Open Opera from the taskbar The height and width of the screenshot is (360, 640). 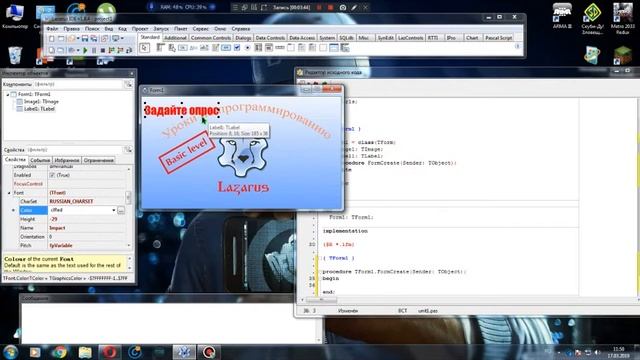[109, 352]
